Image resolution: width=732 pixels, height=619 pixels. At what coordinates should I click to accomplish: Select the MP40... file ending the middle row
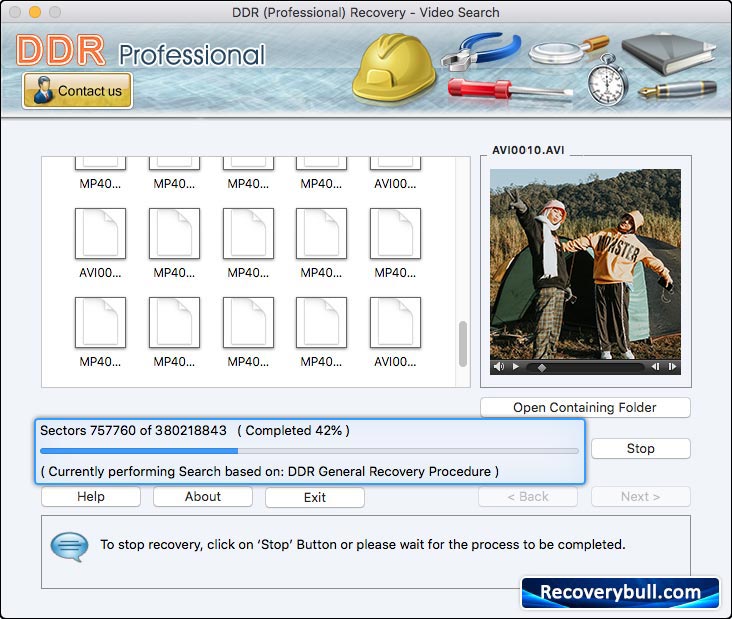(395, 243)
